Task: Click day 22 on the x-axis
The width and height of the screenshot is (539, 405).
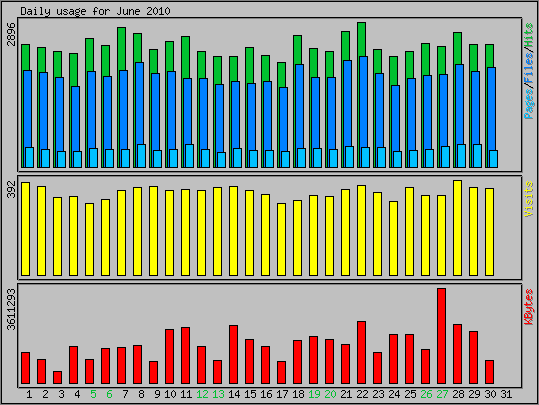Action: click(362, 394)
